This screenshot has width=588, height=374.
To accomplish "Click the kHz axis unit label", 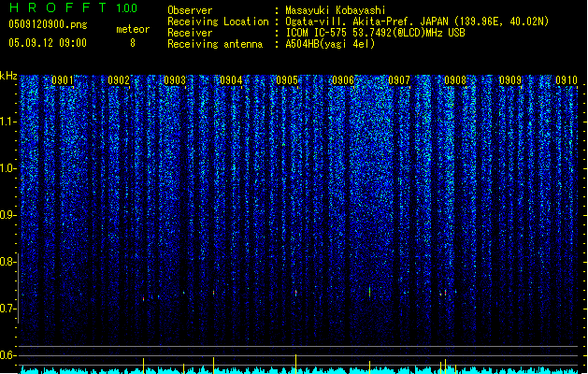I will [x=8, y=76].
